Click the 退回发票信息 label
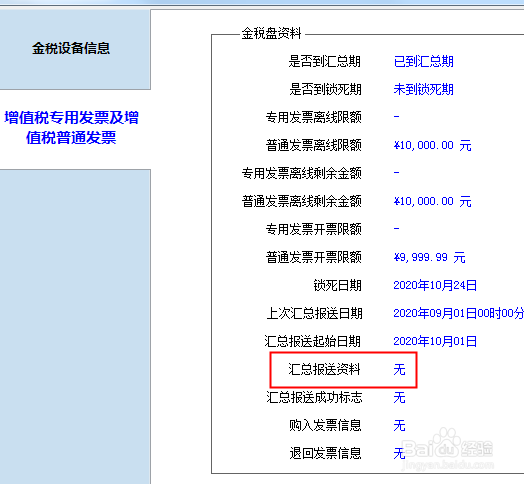 pos(325,454)
